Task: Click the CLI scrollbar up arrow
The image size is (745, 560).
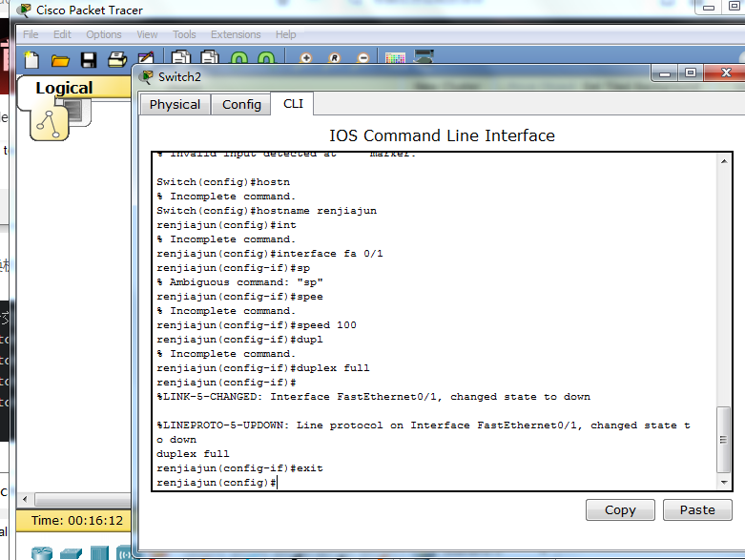Action: coord(724,161)
